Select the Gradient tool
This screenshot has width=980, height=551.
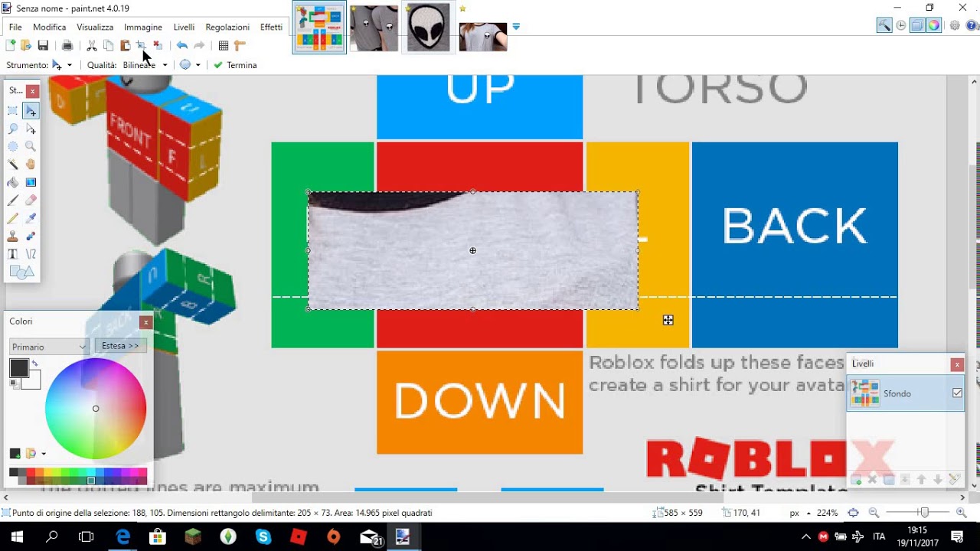[31, 182]
